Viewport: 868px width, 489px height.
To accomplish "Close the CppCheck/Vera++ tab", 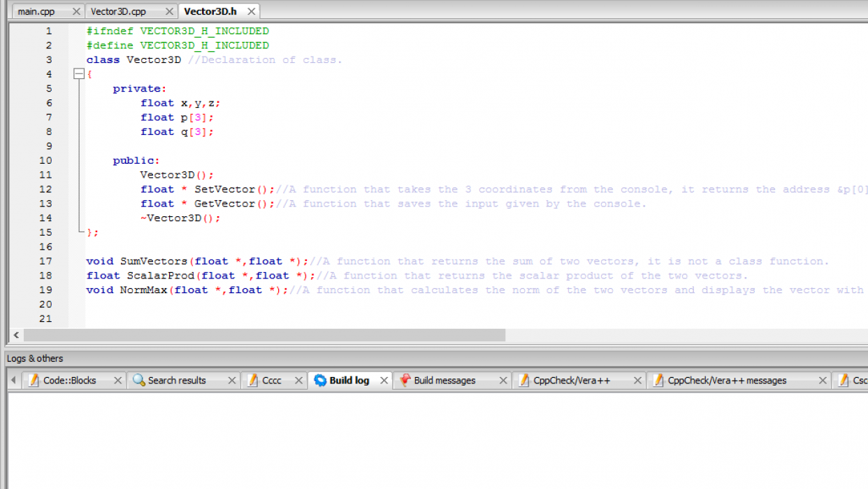I will pos(637,381).
